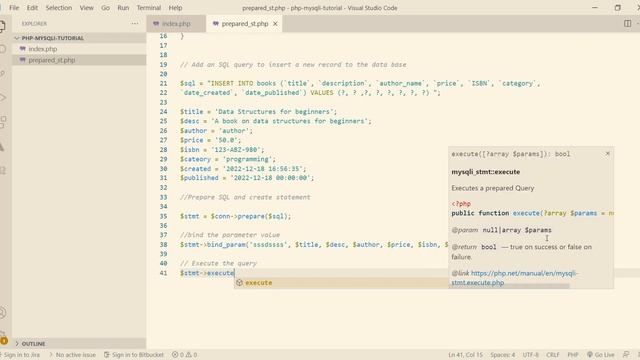Open the feedback icon in the status bar
The height and width of the screenshot is (360, 640).
[x=626, y=355]
